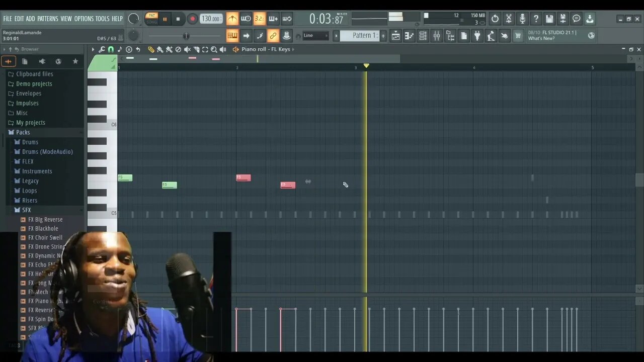Toggle typing keyboard to piano button
This screenshot has height=362, width=644.
coord(232,36)
